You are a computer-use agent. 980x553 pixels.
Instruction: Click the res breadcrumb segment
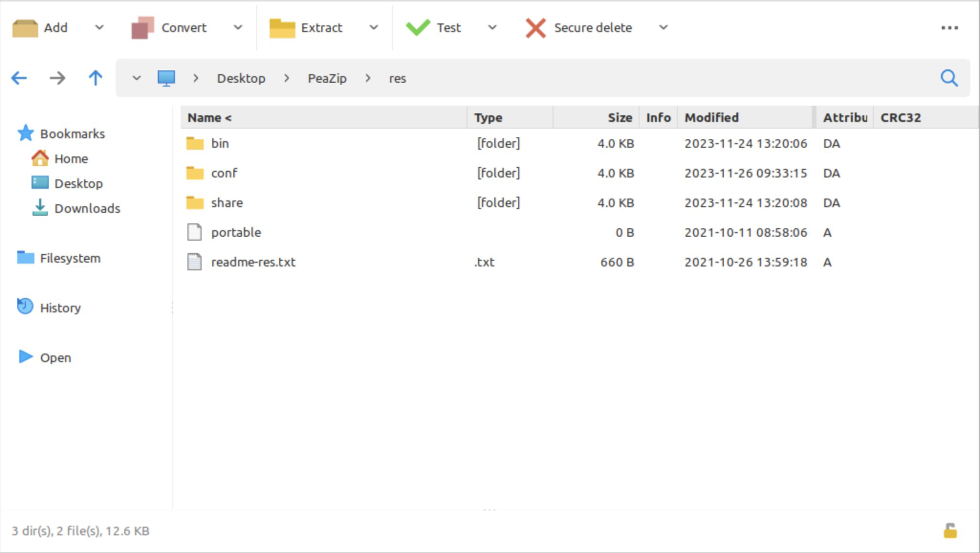[397, 78]
